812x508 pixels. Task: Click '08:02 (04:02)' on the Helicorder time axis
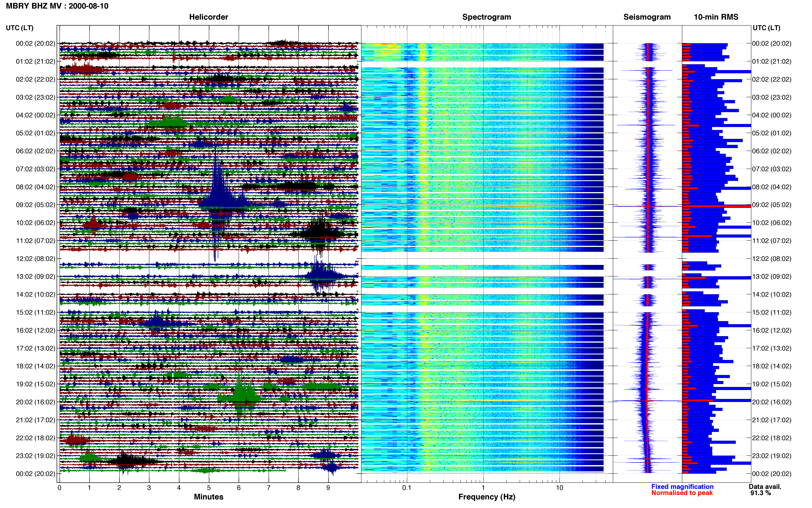tap(36, 187)
